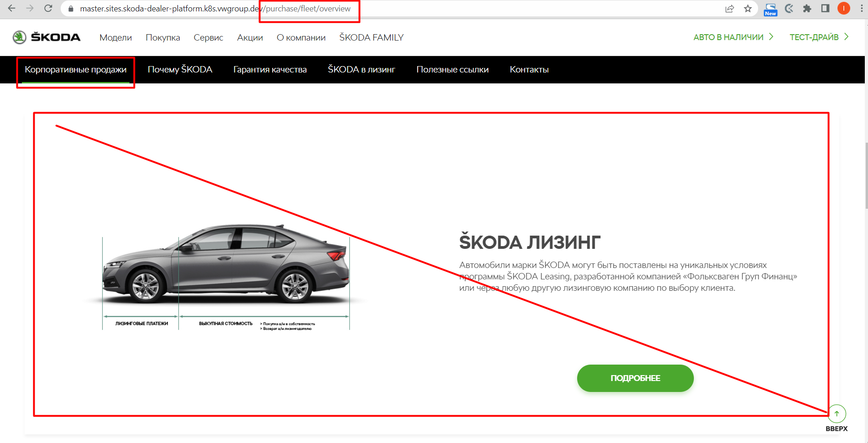Viewport: 868px width, 443px height.
Task: Click the ЛИЗИНГОВЫЕ ПЛАТЕЖИ label under car
Action: [141, 324]
